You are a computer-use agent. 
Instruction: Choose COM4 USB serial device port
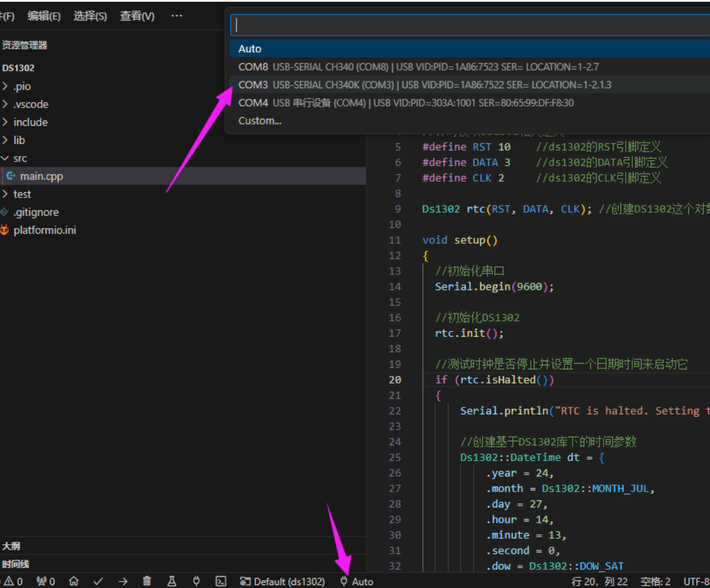470,103
